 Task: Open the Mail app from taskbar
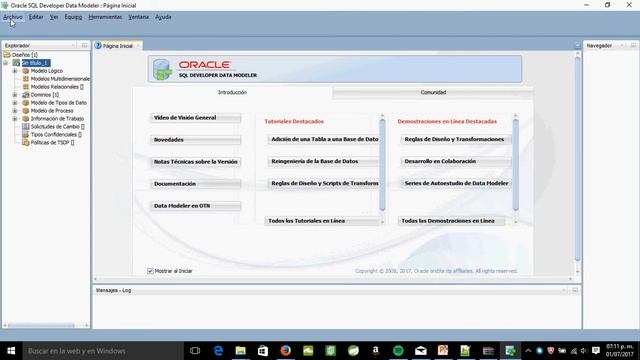tap(420, 351)
